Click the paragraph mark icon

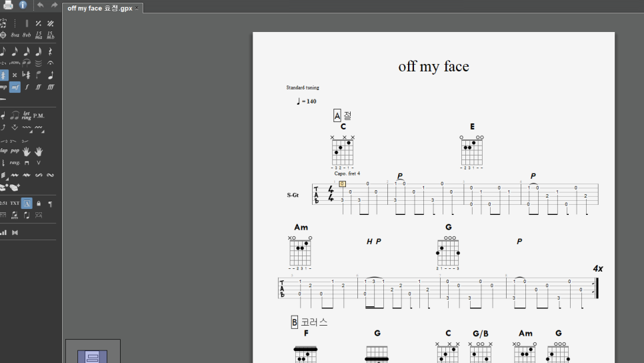click(50, 204)
